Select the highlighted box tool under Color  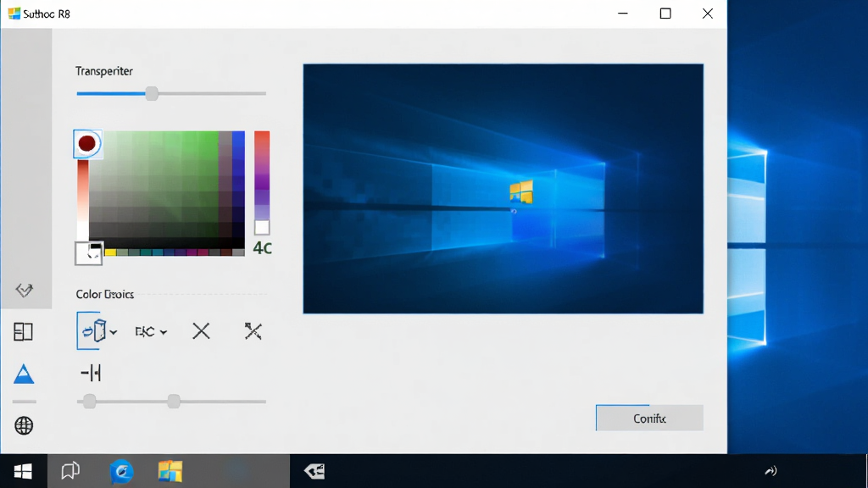coord(93,331)
